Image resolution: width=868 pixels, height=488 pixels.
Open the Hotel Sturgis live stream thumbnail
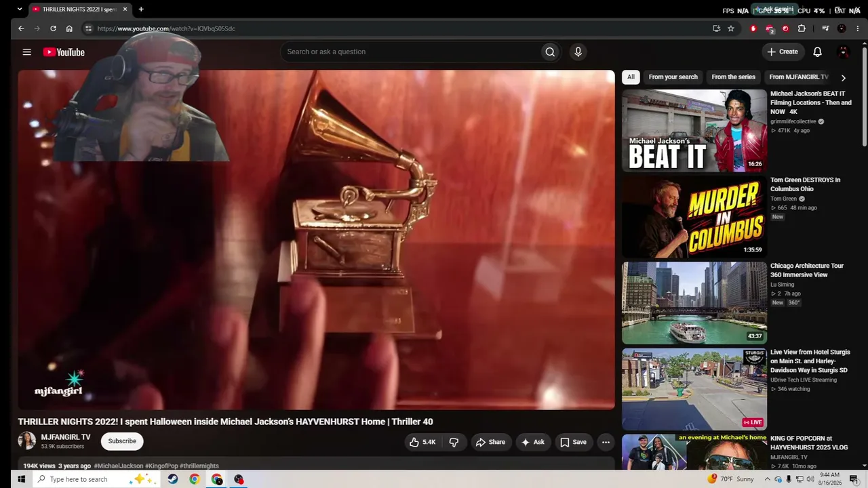coord(694,389)
